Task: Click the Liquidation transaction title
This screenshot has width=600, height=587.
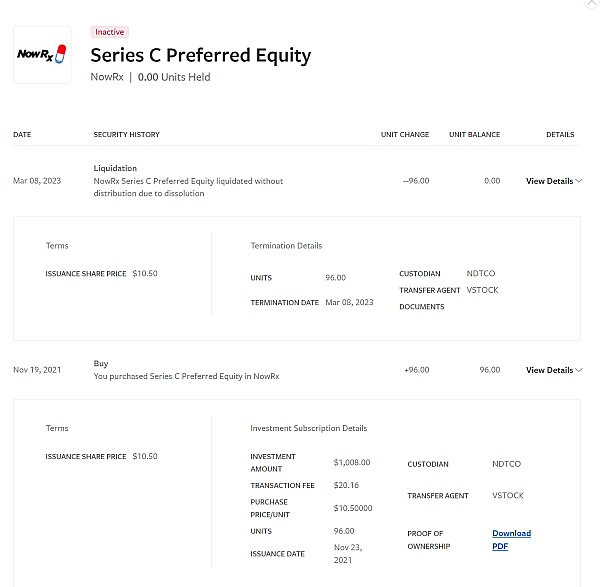Action: click(x=115, y=168)
